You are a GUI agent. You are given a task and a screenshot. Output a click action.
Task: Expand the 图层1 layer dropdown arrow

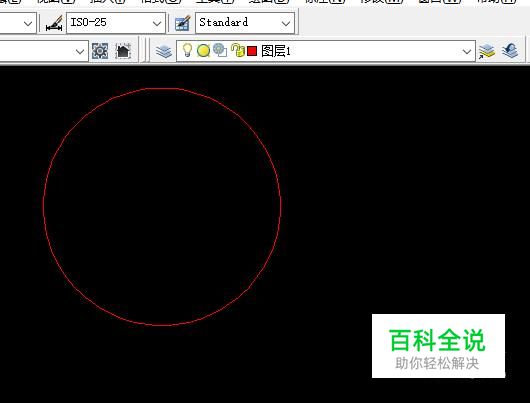click(467, 52)
